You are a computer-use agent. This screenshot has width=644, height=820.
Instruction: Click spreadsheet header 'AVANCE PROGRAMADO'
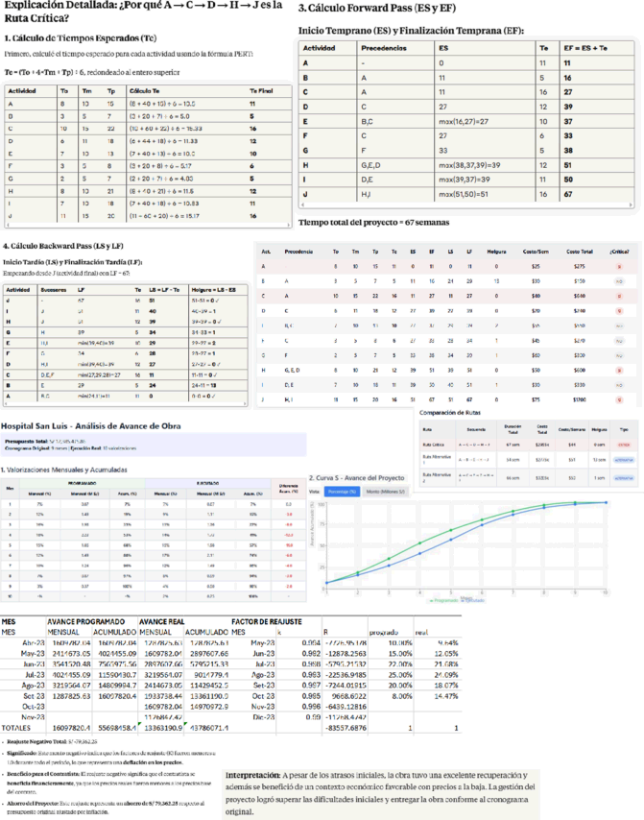85,622
